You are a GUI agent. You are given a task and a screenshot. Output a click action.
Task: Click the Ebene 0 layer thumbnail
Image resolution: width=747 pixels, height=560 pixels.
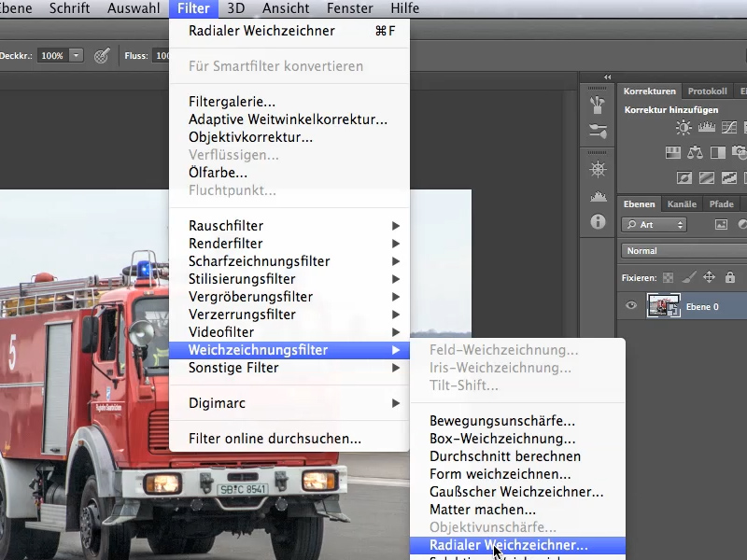coord(664,306)
